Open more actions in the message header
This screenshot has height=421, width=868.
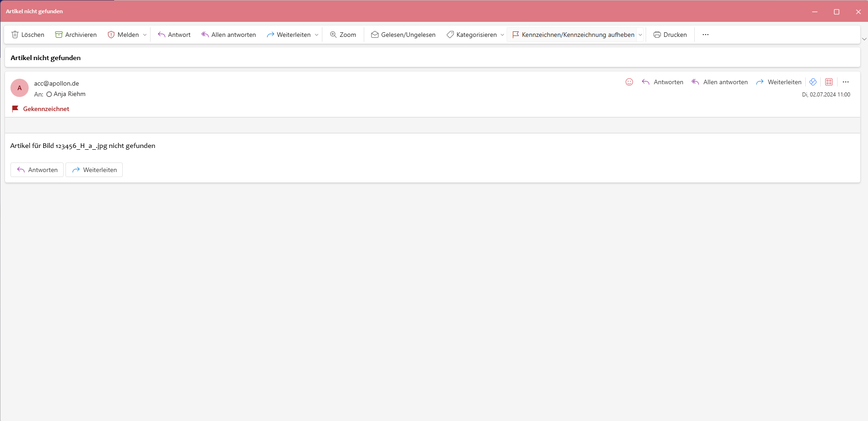[x=846, y=82]
